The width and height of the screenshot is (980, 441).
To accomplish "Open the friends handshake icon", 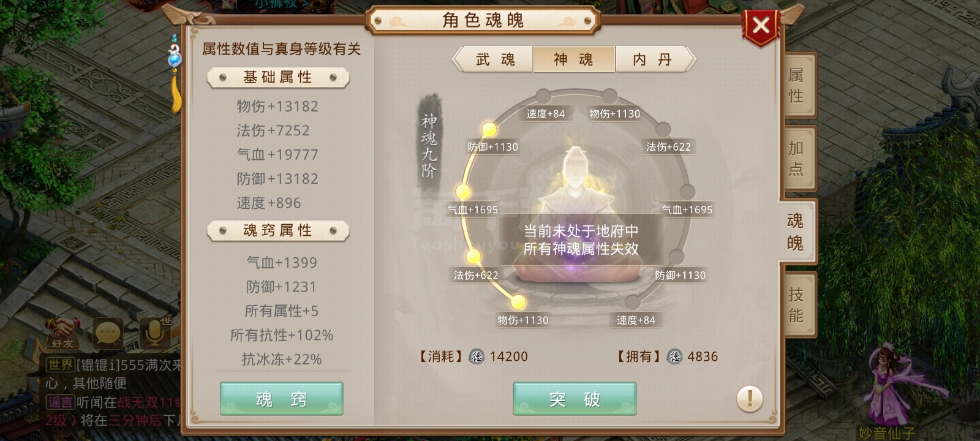I will [62, 334].
